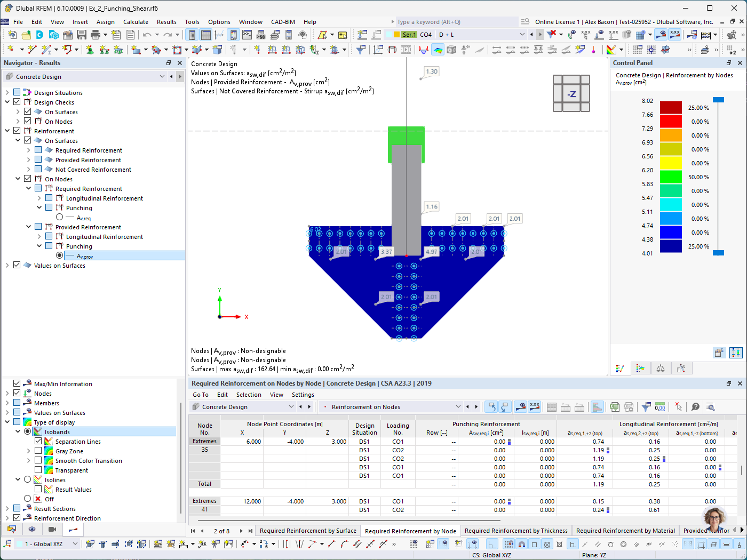Open the Concrete Design navigator dropdown
This screenshot has width=747, height=560.
162,77
